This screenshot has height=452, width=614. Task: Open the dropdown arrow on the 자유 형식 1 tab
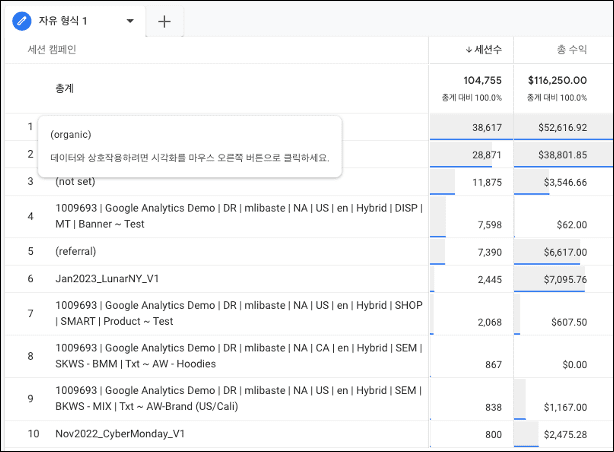point(130,21)
